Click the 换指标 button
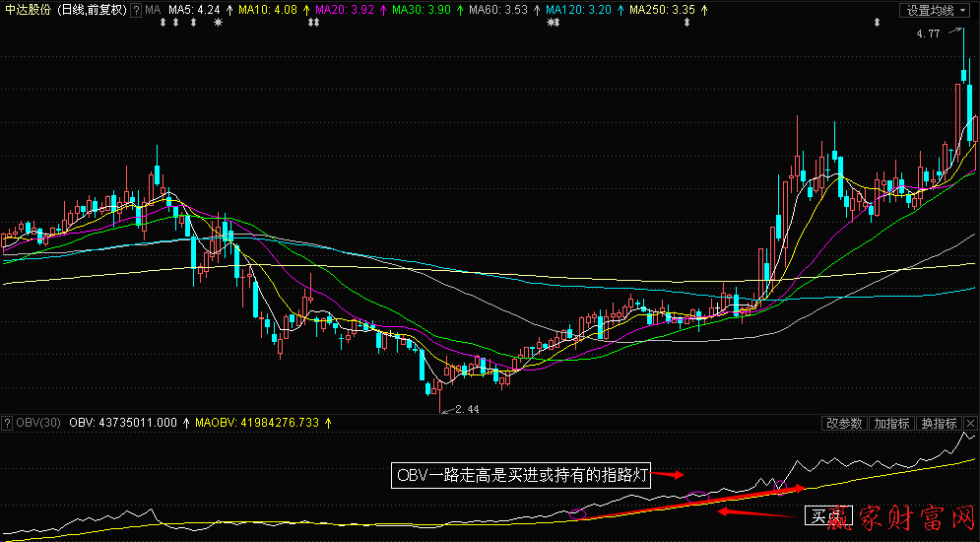Viewport: 980px width, 542px height. click(939, 423)
